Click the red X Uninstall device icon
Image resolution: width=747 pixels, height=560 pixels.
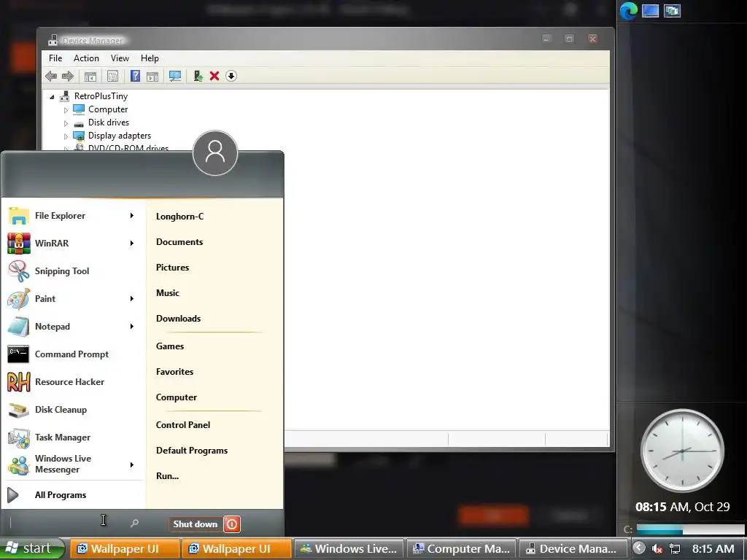click(214, 76)
